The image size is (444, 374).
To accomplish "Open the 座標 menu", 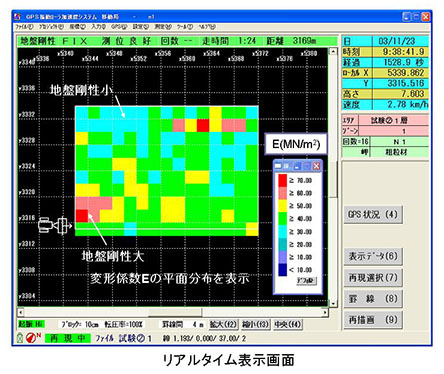I will pyautogui.click(x=77, y=27).
